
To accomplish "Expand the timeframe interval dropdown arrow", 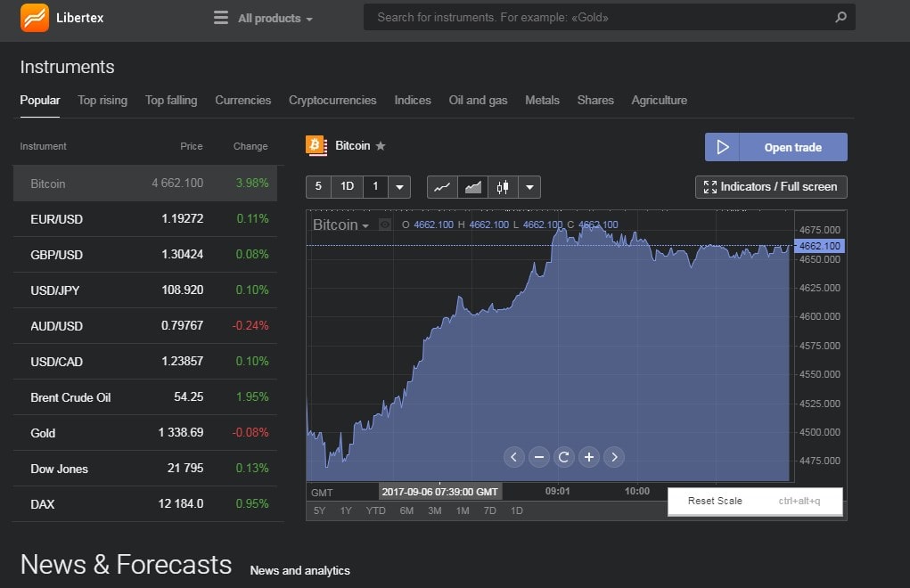I will 399,187.
